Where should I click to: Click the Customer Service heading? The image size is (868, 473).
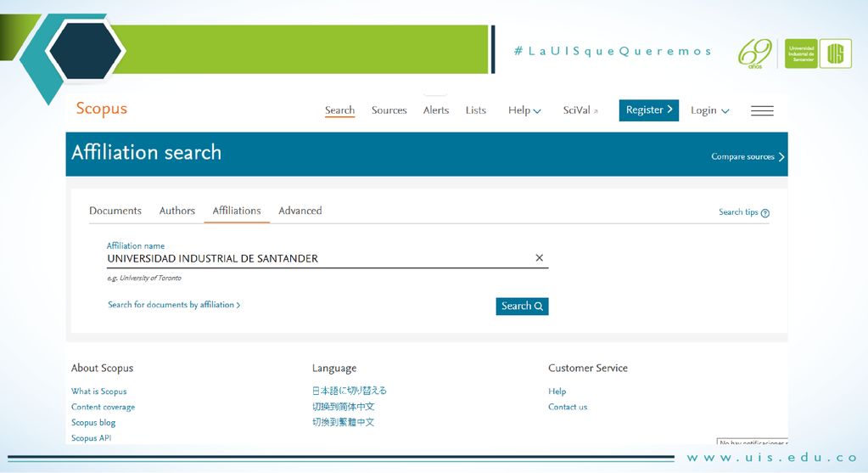point(588,368)
